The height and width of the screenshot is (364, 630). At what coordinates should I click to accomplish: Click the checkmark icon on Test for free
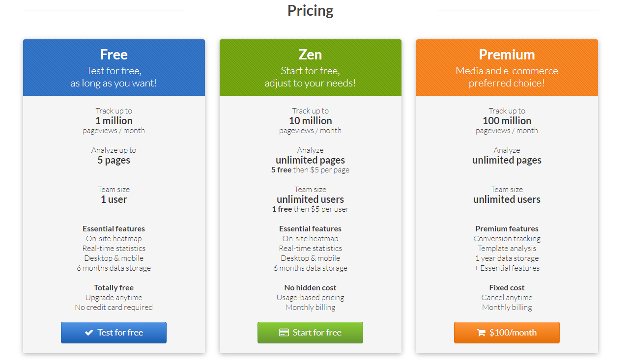89,333
